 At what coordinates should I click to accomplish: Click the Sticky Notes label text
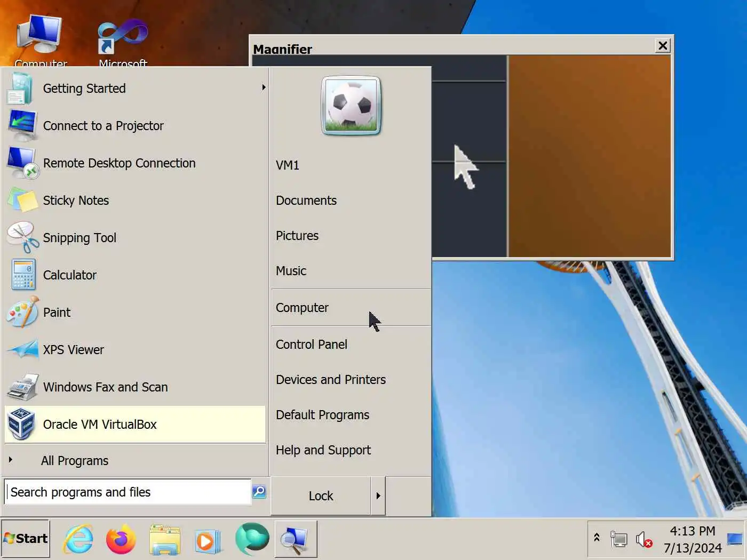(x=76, y=201)
